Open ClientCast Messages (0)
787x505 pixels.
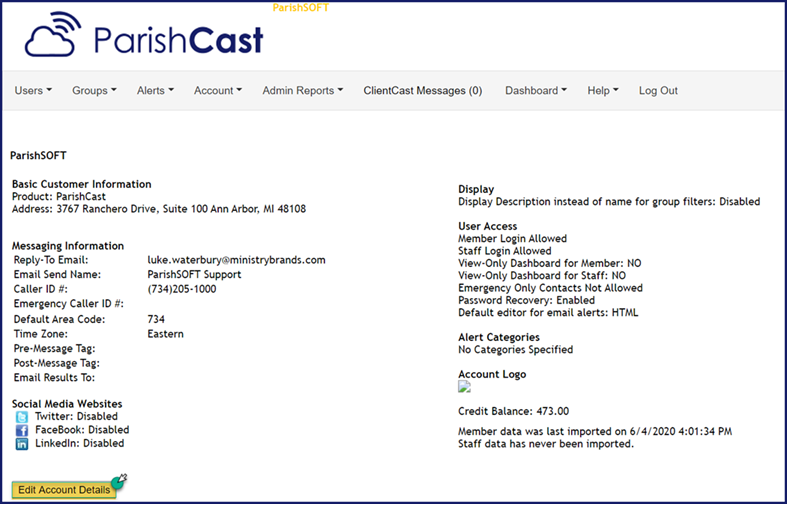pyautogui.click(x=423, y=90)
